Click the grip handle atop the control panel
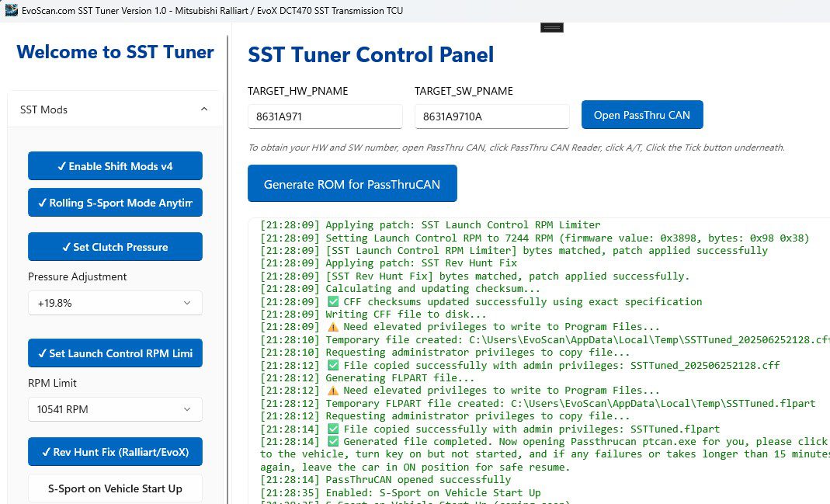This screenshot has height=504, width=830. click(551, 27)
